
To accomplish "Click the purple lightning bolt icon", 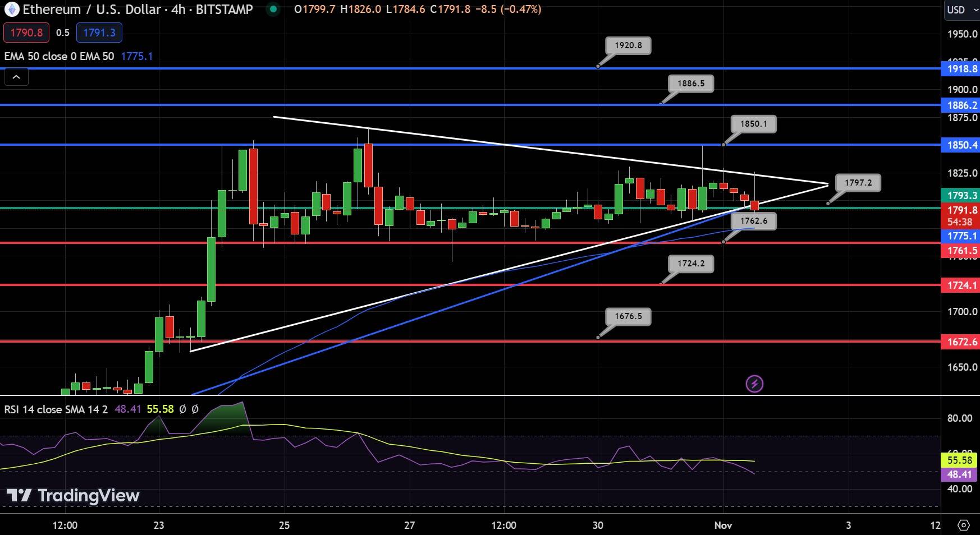I will pyautogui.click(x=754, y=384).
